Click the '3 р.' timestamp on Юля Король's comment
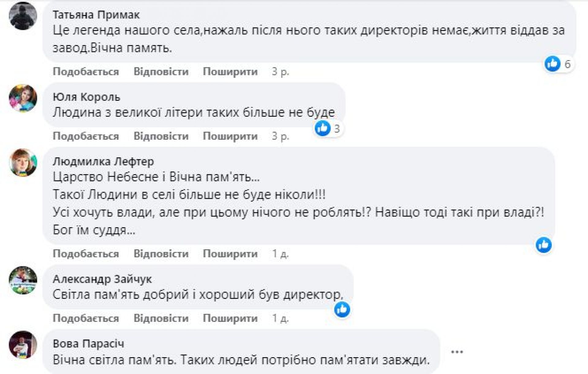The height and width of the screenshot is (374, 588). (x=280, y=136)
